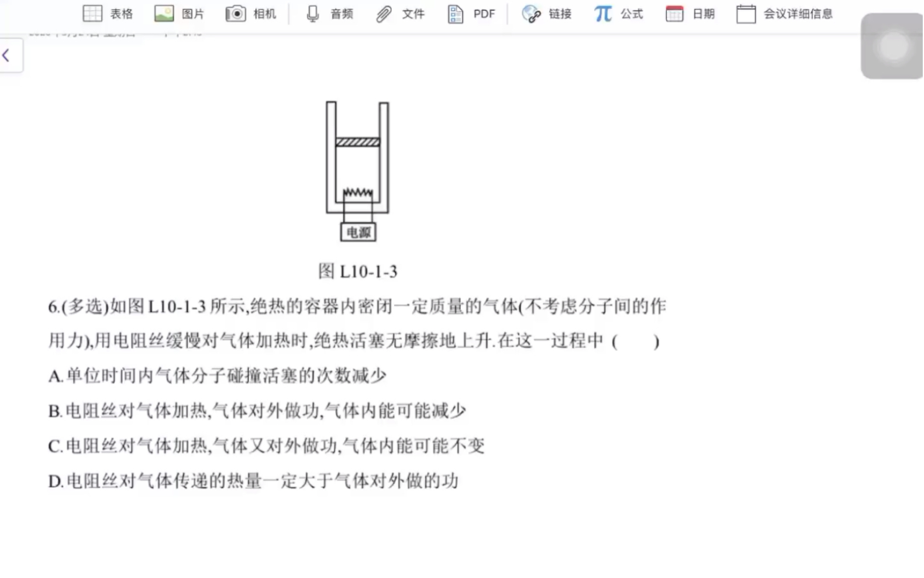Click the question text starting 6.(多选)
The image size is (924, 578).
coord(357,307)
